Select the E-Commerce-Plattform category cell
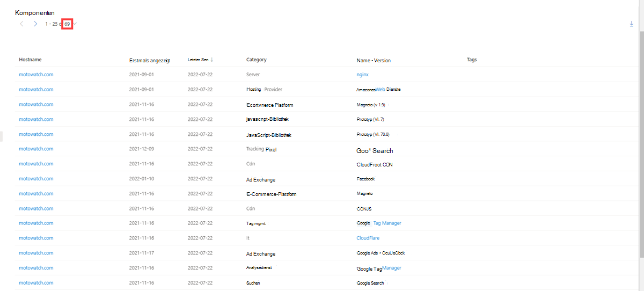 click(272, 194)
